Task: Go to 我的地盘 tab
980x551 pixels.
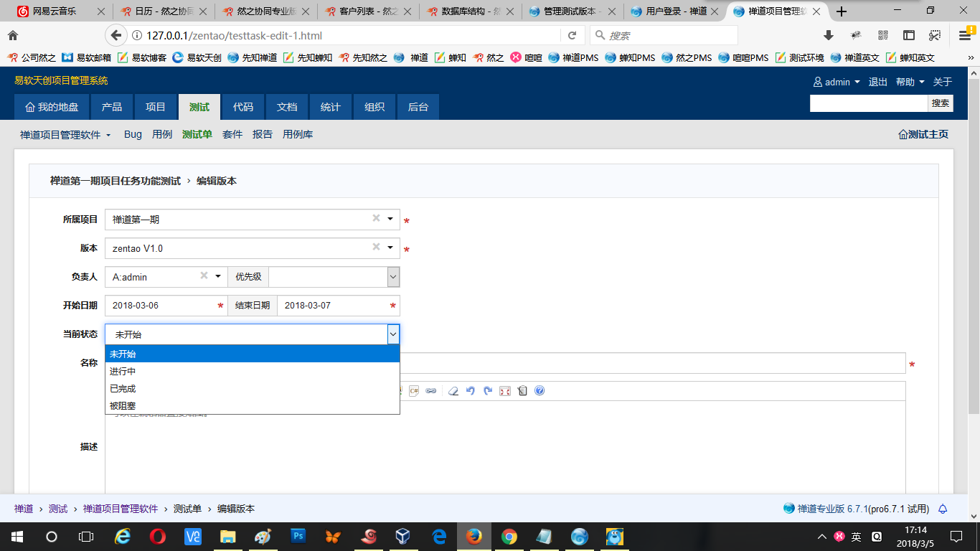Action: click(x=51, y=107)
